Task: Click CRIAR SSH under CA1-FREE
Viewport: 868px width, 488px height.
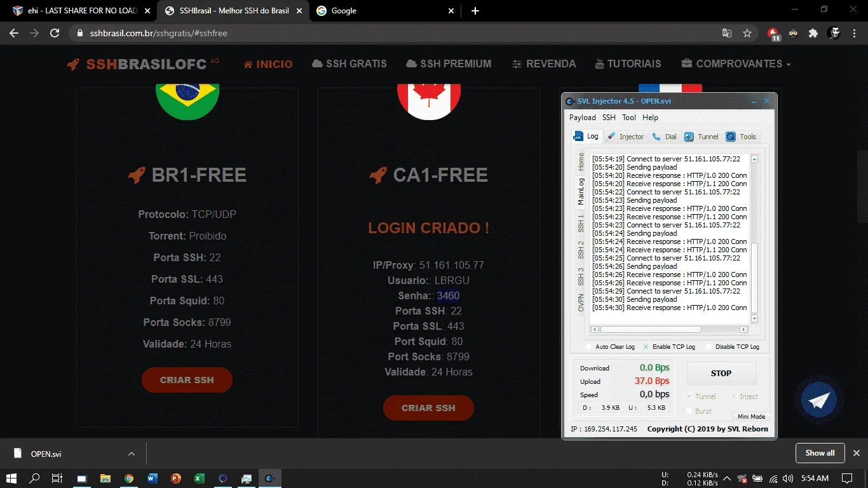Action: (x=428, y=408)
